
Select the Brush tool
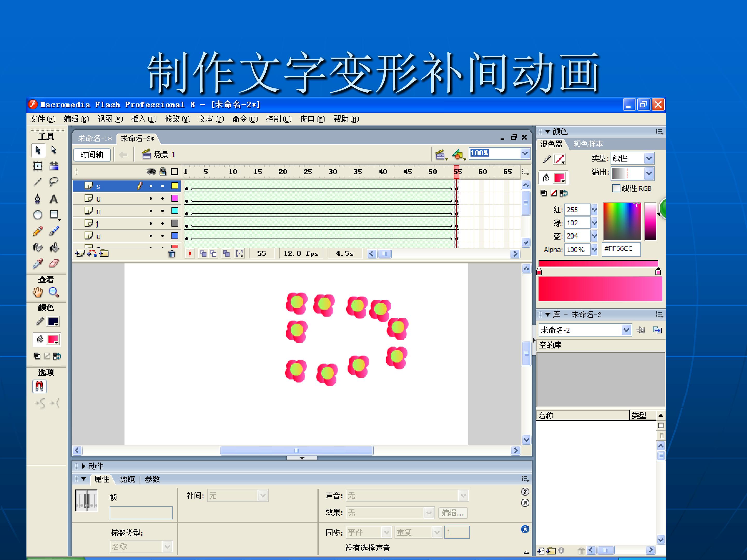(54, 231)
